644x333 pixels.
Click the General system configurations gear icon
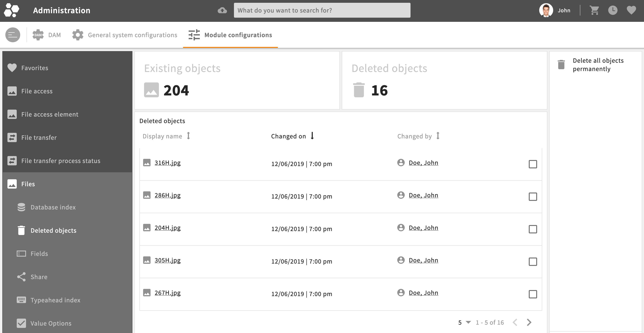pos(78,35)
